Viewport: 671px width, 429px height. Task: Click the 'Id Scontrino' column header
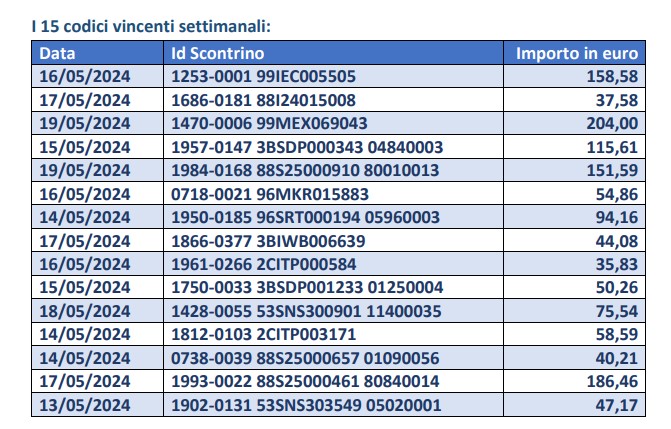(333, 53)
